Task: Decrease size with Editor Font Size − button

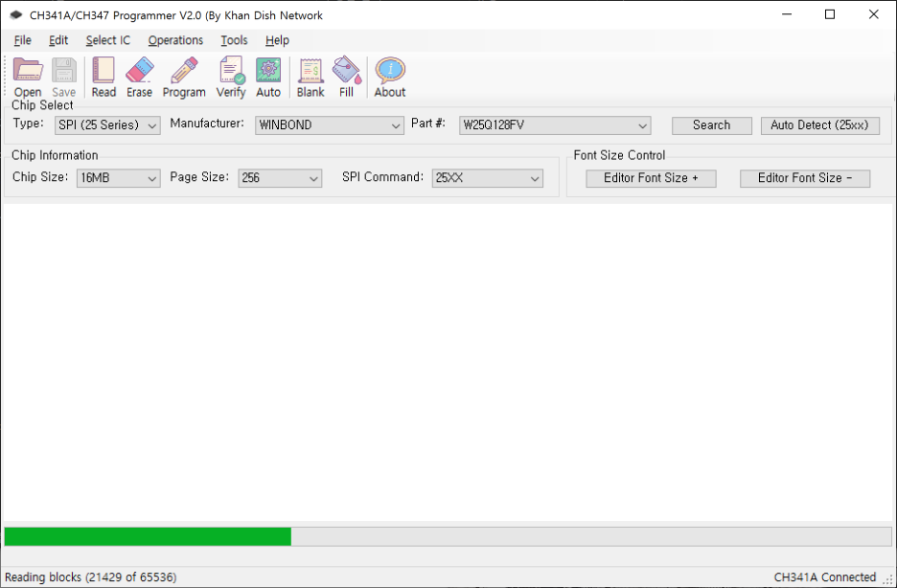Action: [805, 178]
